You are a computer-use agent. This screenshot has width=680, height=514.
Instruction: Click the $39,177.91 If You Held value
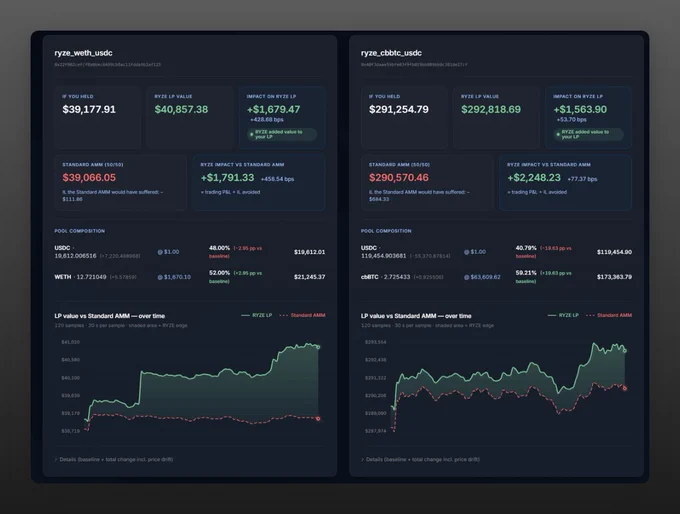pyautogui.click(x=89, y=109)
